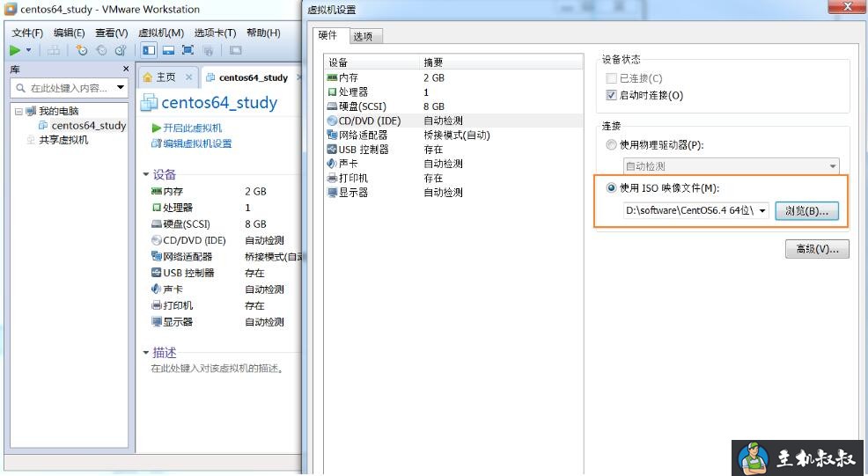Select CD/DVD (IDE) disc icon in settings list
Screen dimensions: 868x476
point(332,121)
